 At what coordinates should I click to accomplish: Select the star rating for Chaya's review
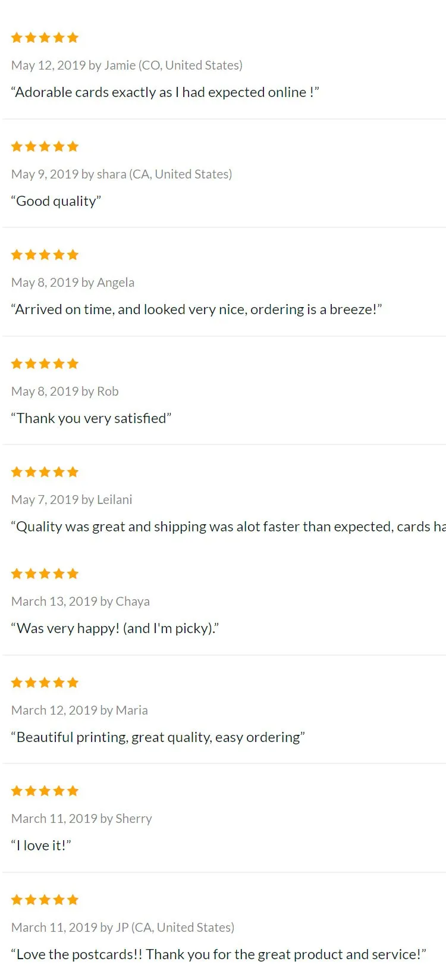45,574
